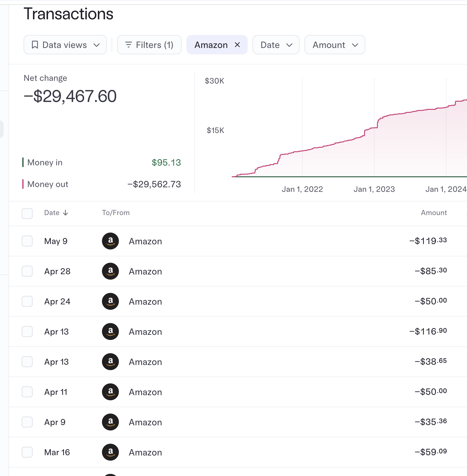467x476 pixels.
Task: Click the Apr 28 date cell
Action: (57, 271)
